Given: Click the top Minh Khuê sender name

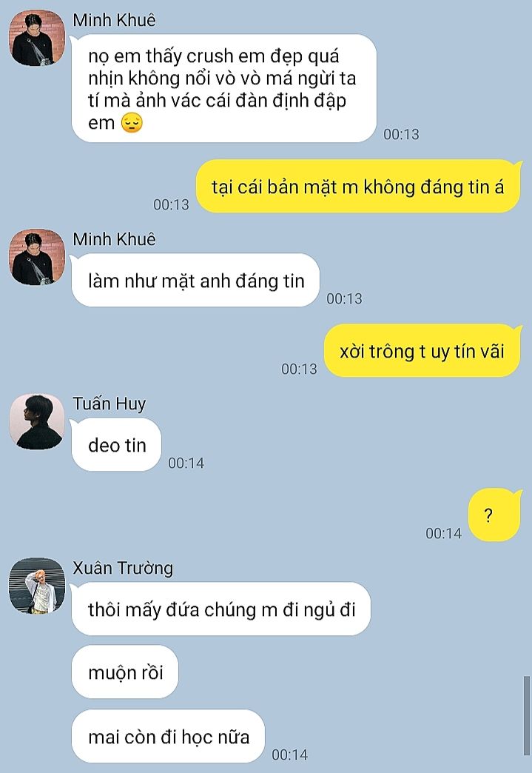Looking at the screenshot, I should [x=114, y=20].
